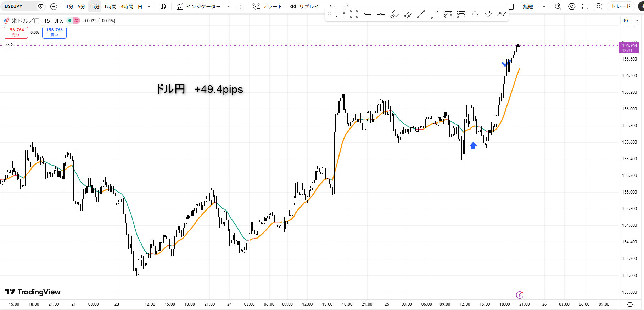Image resolution: width=644 pixels, height=310 pixels.
Task: Switch to the 1時間 timeframe
Action: tap(110, 6)
